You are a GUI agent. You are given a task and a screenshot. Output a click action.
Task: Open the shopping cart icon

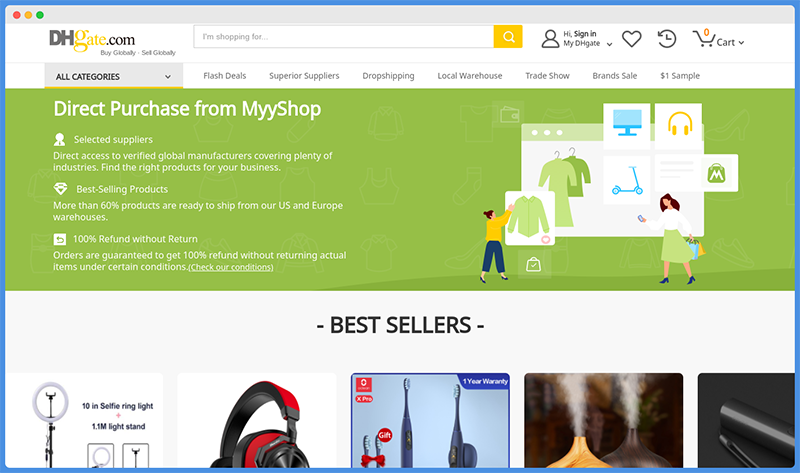(x=703, y=38)
